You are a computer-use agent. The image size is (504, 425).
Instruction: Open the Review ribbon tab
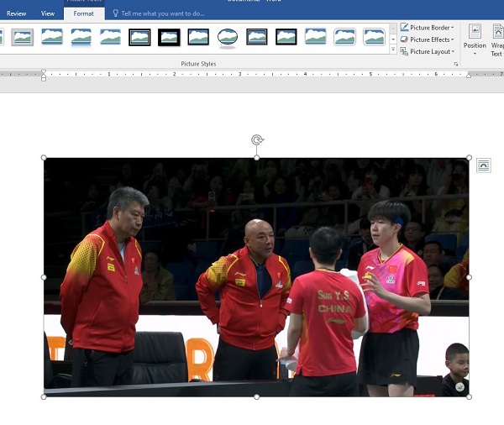(x=17, y=13)
